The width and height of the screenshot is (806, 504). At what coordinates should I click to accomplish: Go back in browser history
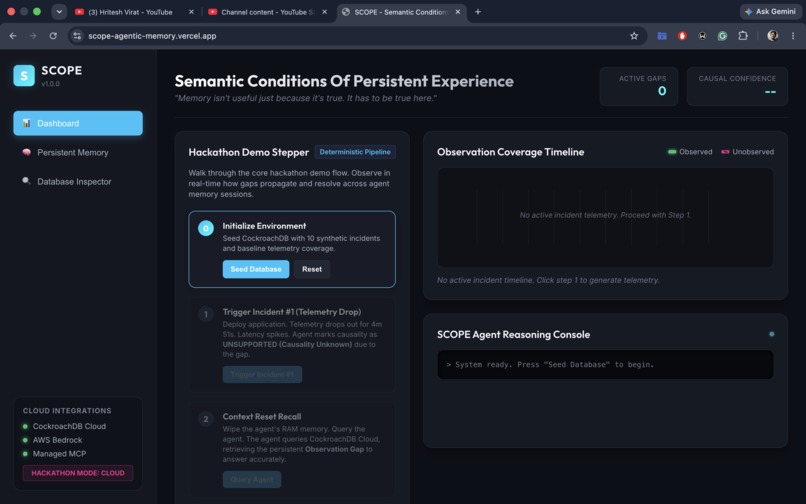pyautogui.click(x=13, y=36)
